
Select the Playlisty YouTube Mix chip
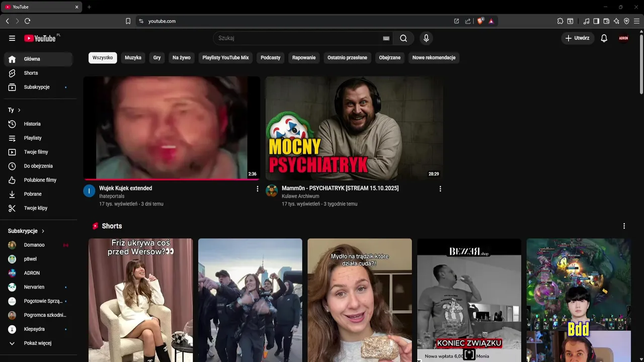(225, 58)
